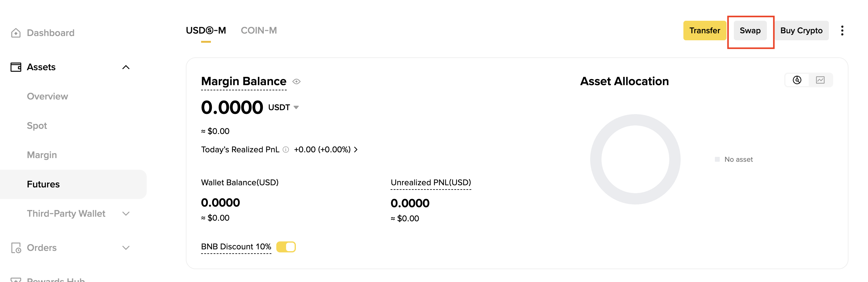Expand the Third-Party Wallet submenu
Image resolution: width=868 pixels, height=282 pixels.
pos(126,214)
